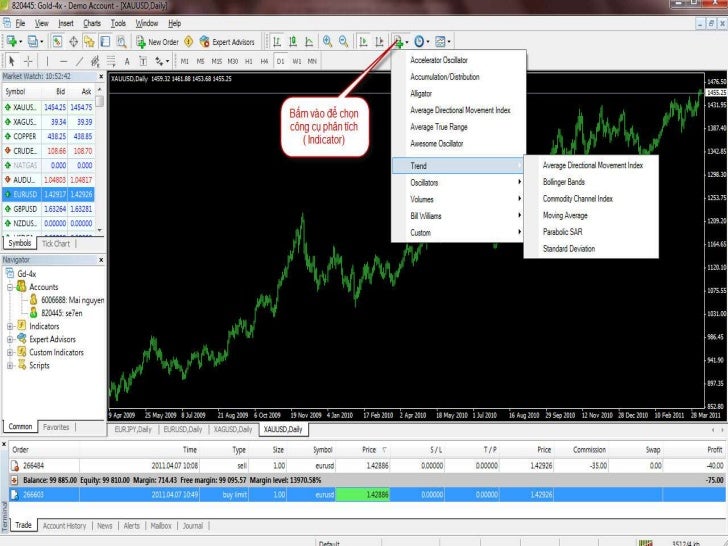Set timeframe to M1
Viewport: 728px width, 546px height.
tap(184, 61)
